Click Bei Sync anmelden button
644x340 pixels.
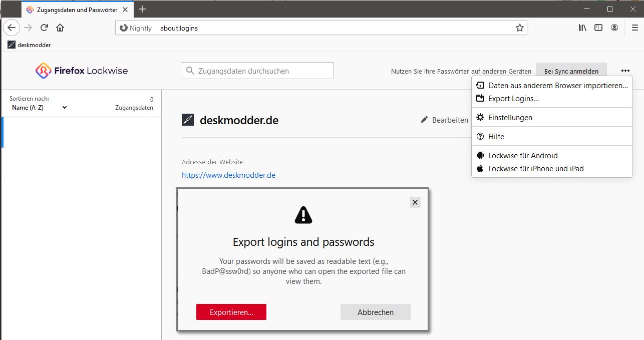571,71
